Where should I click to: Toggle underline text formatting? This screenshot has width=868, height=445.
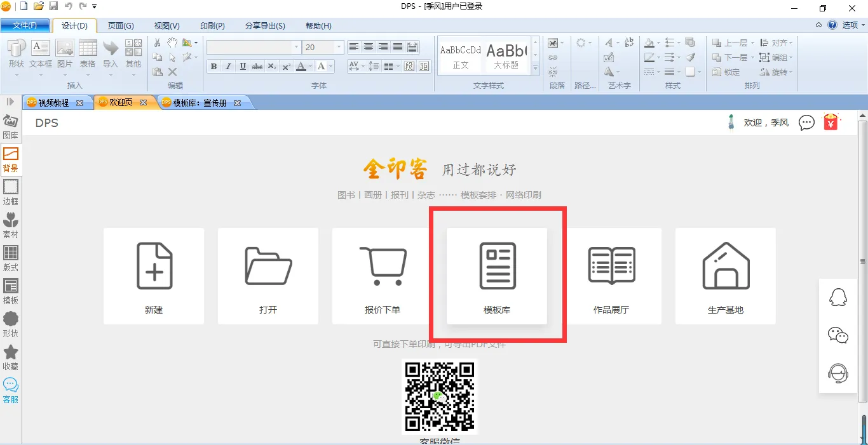pyautogui.click(x=243, y=67)
